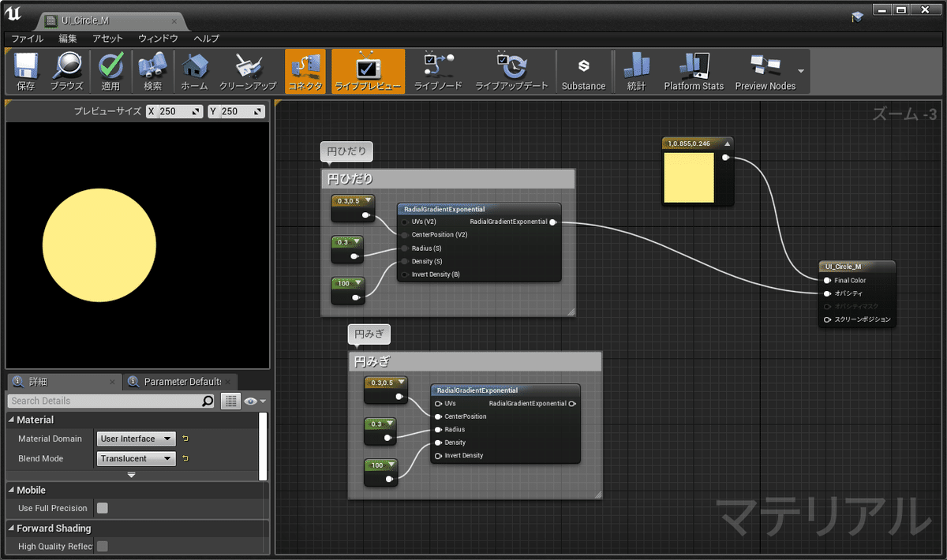The image size is (947, 560).
Task: Select the 円ひだり comment box header
Action: click(448, 179)
